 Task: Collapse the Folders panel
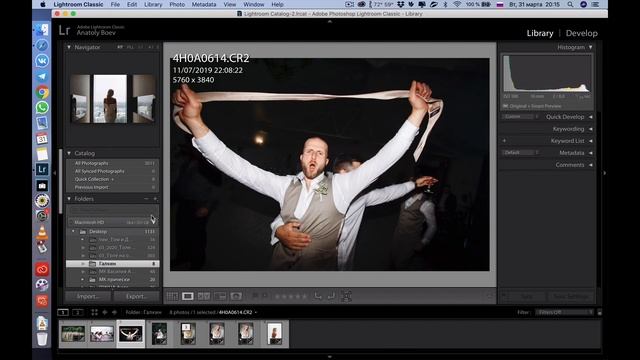coord(69,199)
